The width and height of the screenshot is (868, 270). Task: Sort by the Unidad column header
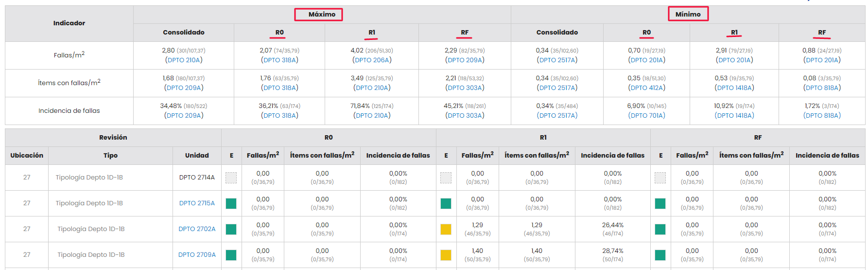tap(197, 156)
